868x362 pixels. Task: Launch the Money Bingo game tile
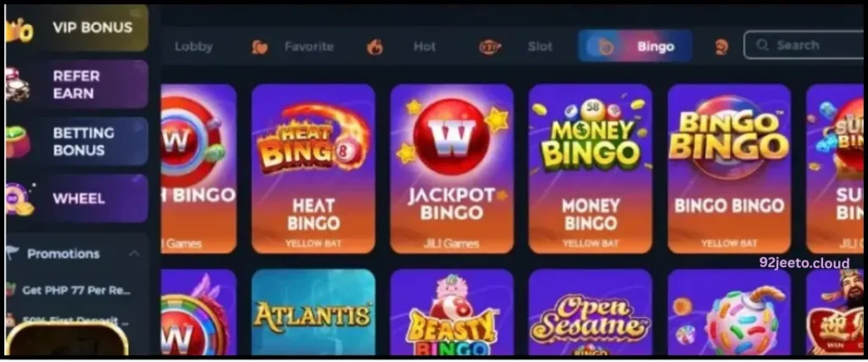click(x=590, y=169)
